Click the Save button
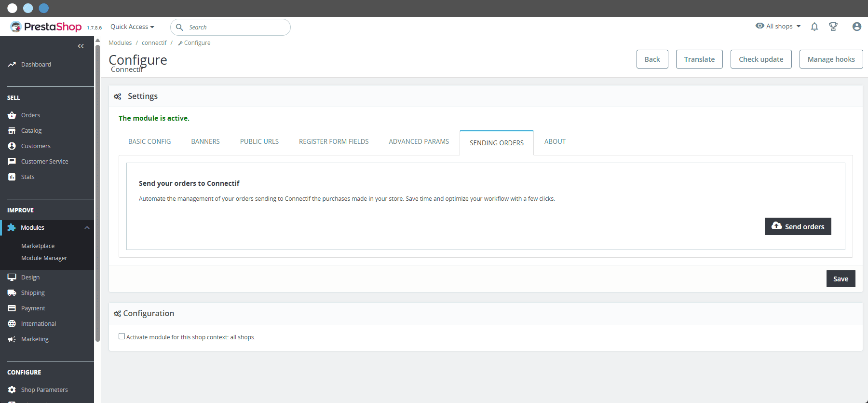 pyautogui.click(x=841, y=279)
